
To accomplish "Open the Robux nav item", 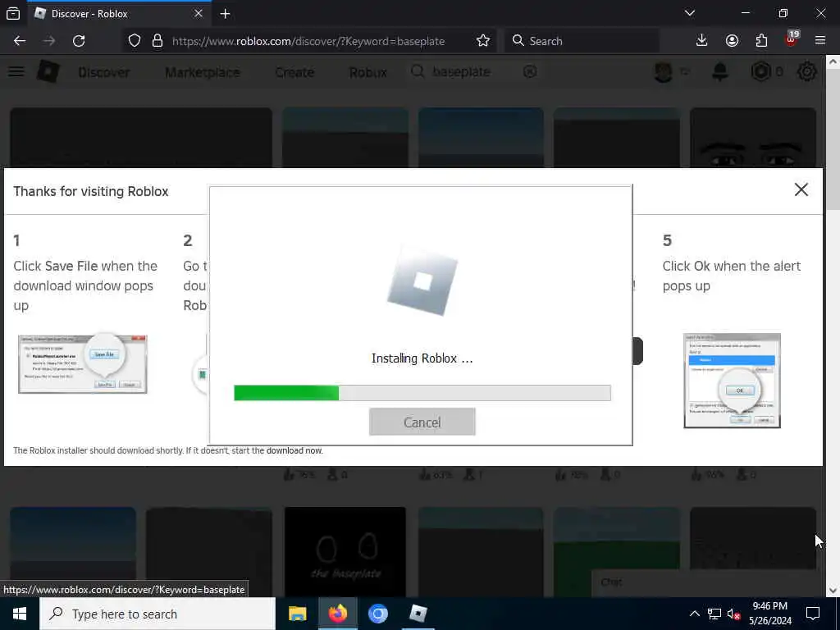I will (x=368, y=72).
